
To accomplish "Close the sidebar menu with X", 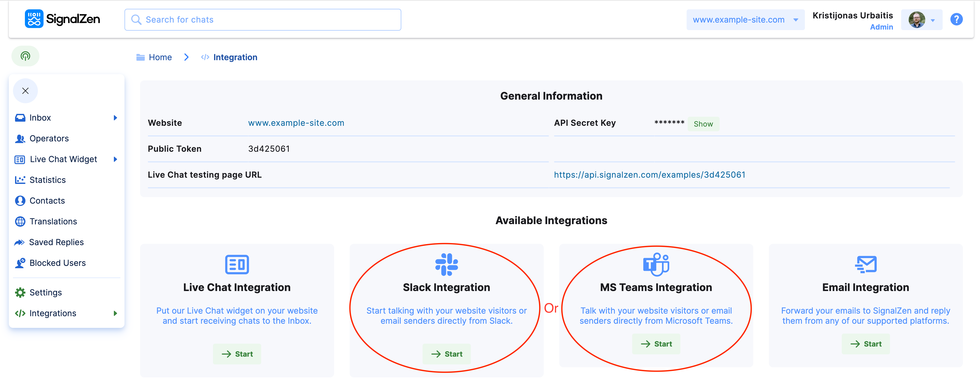I will pos(25,91).
